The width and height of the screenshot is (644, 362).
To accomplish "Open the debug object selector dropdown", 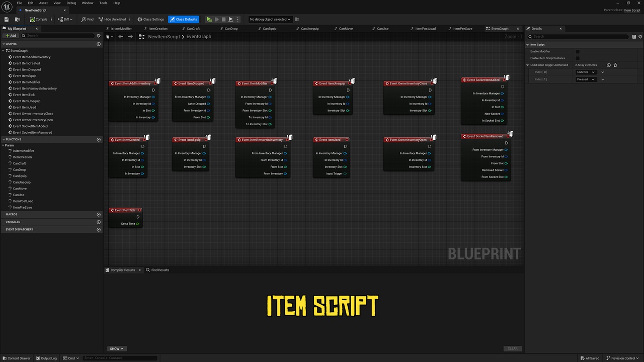I will 270,19.
